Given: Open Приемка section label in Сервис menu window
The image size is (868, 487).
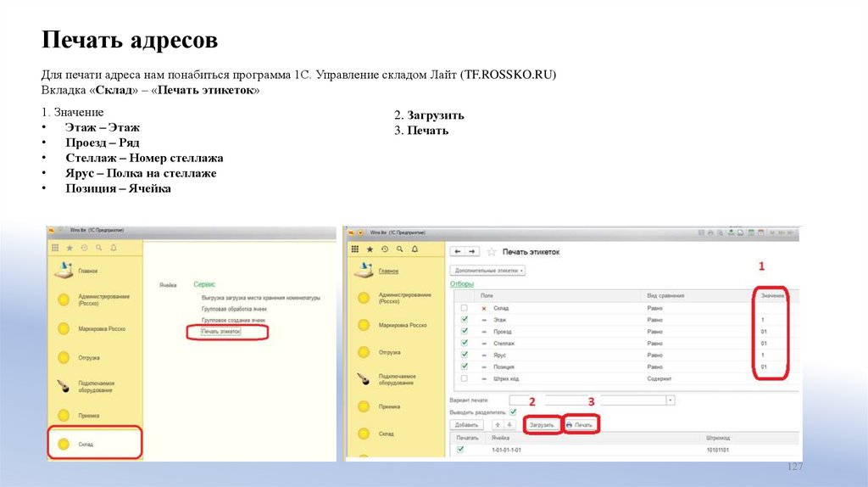Looking at the screenshot, I should 88,416.
